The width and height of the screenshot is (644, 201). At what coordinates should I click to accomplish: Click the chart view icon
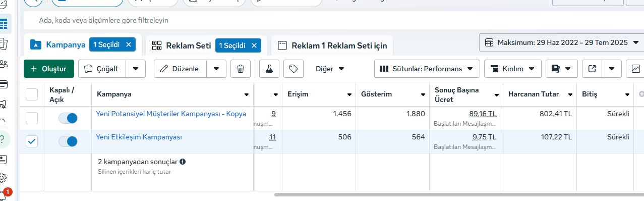pos(634,69)
